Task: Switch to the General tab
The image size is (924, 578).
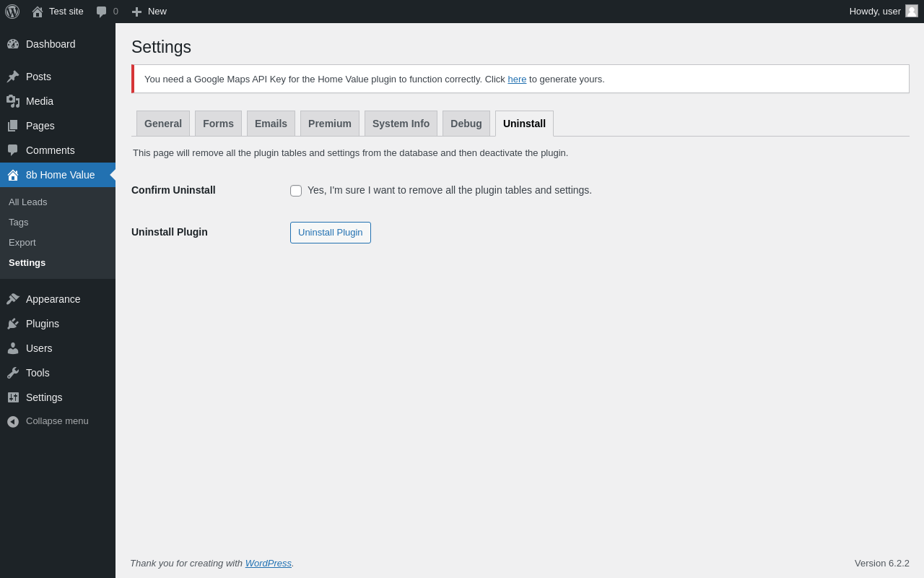Action: (163, 124)
